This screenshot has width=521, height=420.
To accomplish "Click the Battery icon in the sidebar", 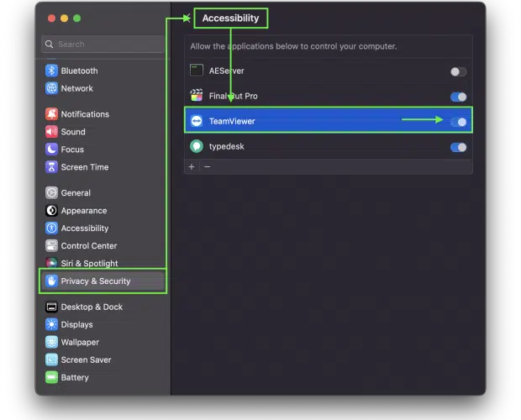I will tap(51, 377).
